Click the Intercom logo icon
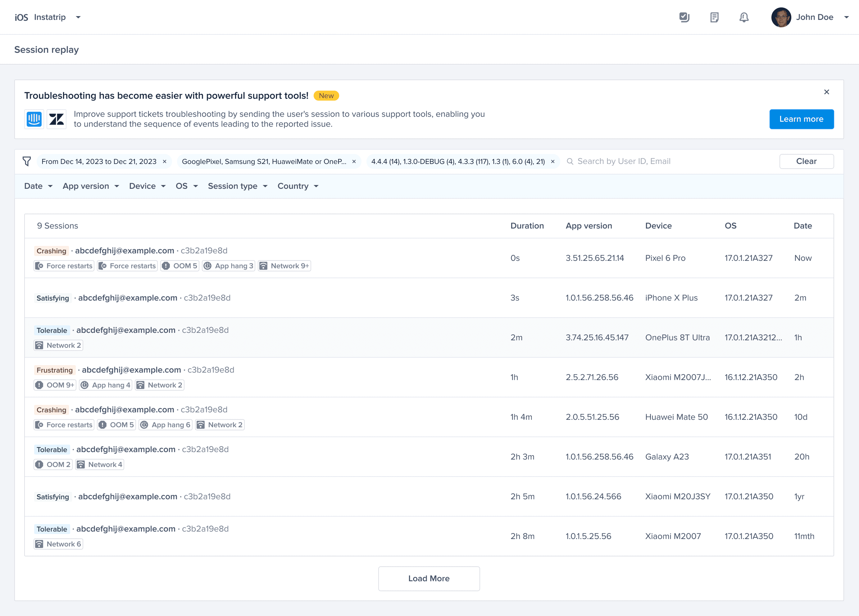Screen dimensions: 859x616 [x=34, y=119]
